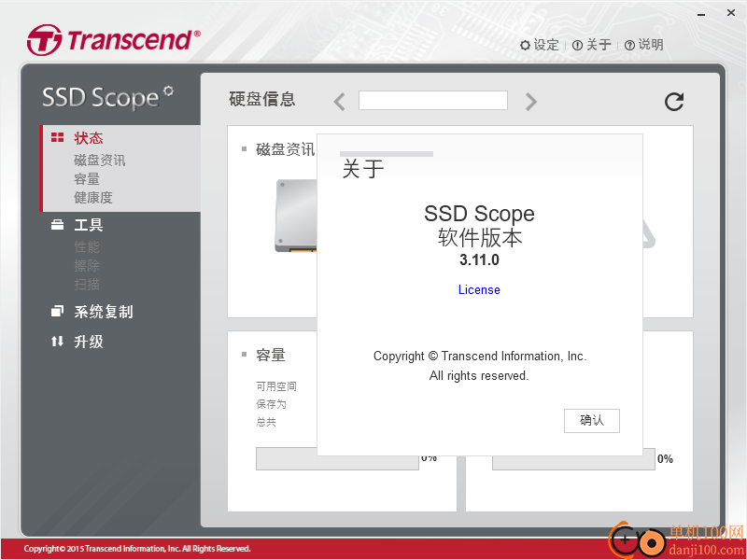Click the 磁盘资讯 panel heading

pos(286,149)
